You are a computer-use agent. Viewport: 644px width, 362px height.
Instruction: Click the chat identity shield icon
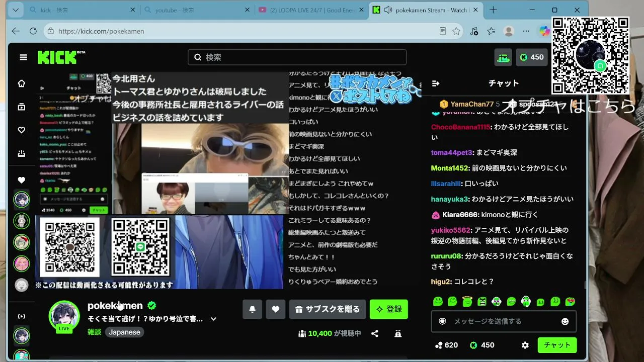(x=442, y=321)
